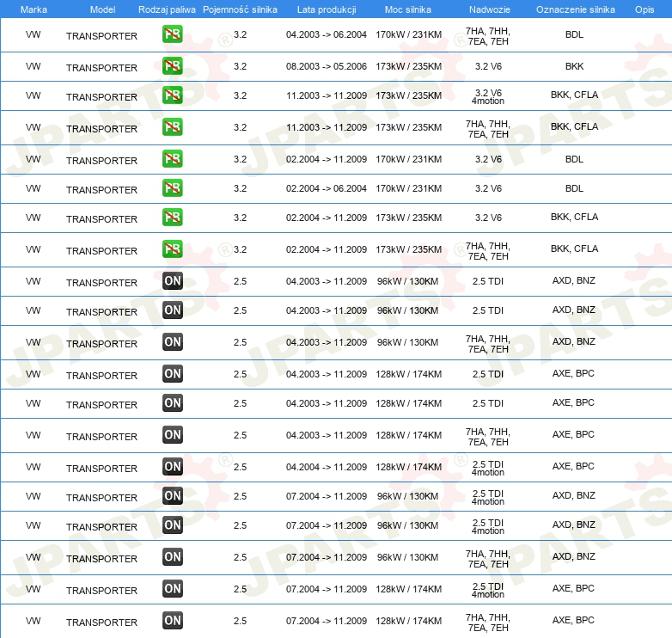672x638 pixels.
Task: Click the petrol icon in the 02.2004 -> 06.2004 row
Action: tap(172, 188)
